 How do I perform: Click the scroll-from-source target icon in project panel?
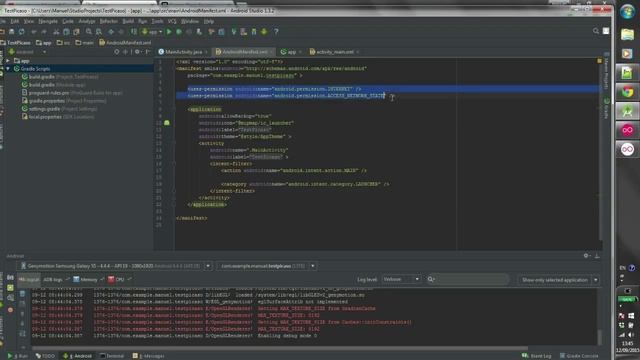click(117, 52)
